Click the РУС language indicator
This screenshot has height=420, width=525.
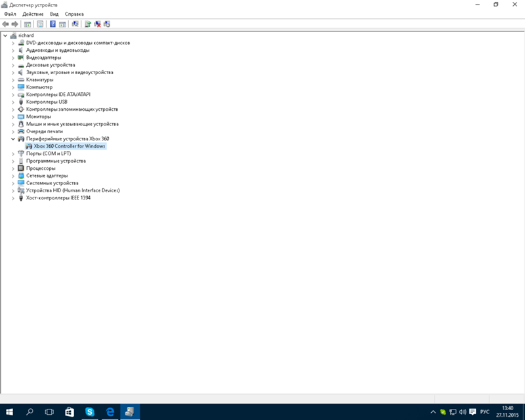(x=485, y=411)
